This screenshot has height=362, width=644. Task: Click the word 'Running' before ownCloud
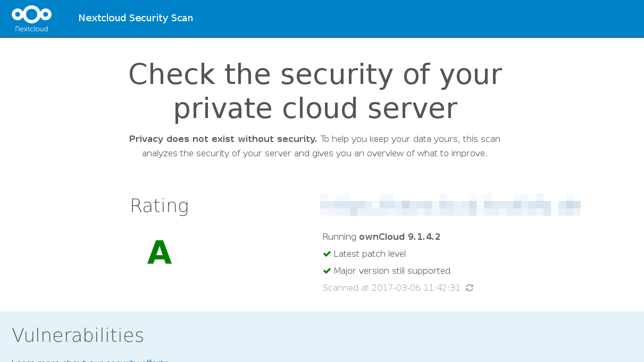339,237
